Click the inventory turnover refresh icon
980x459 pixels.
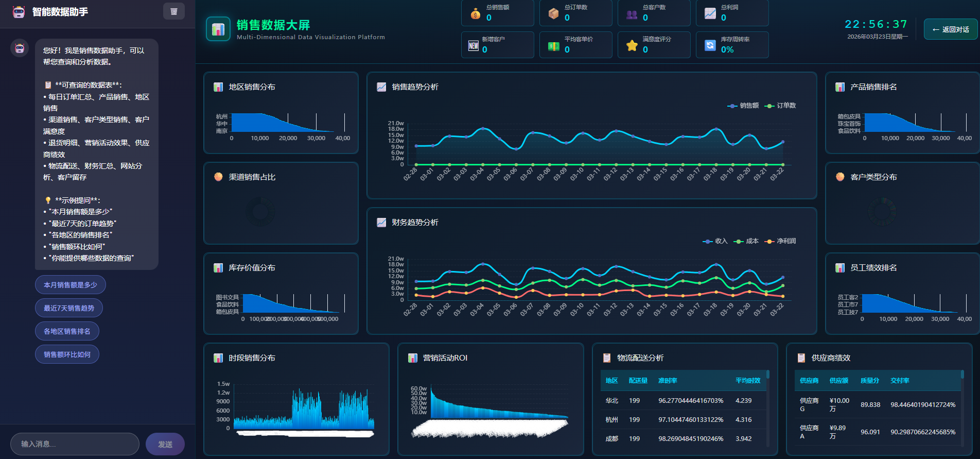click(x=710, y=45)
